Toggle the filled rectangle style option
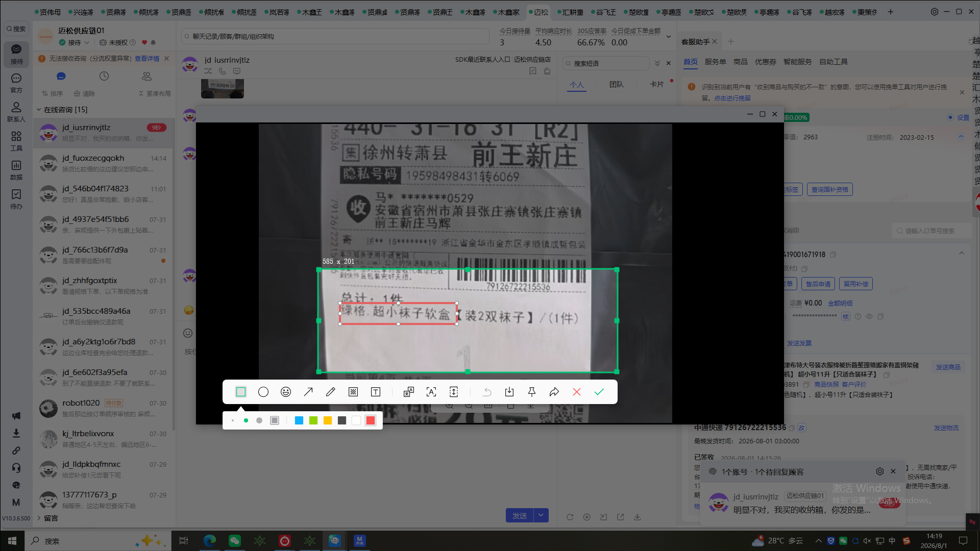The image size is (980, 551). pos(275,420)
